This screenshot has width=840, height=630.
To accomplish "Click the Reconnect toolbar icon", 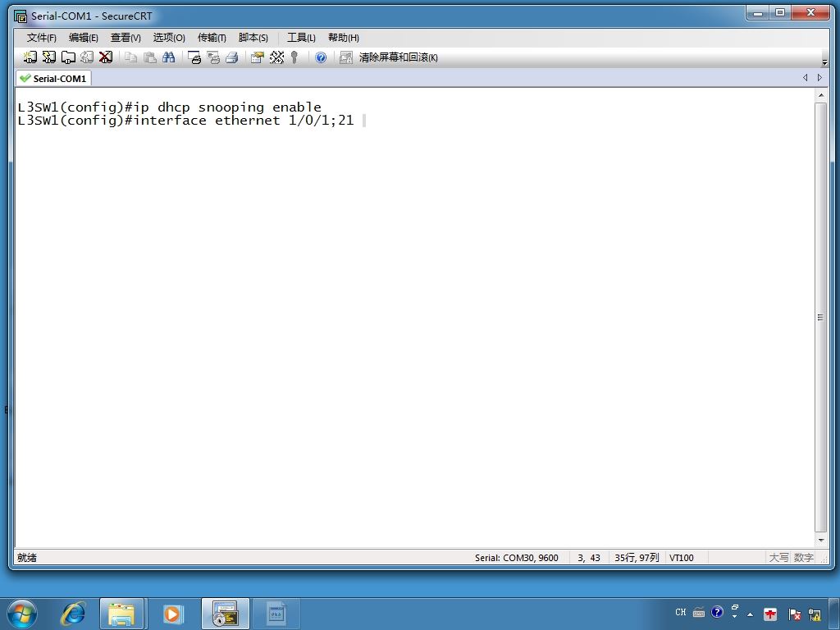I will coord(87,57).
